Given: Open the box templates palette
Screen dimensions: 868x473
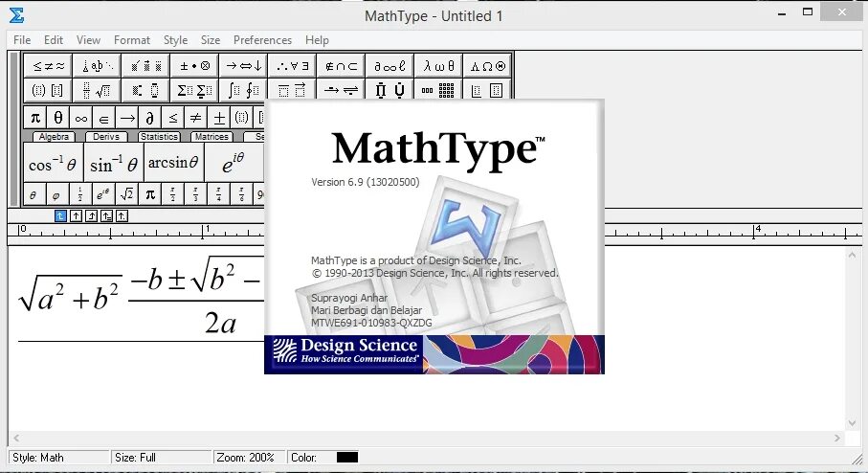Looking at the screenshot, I should click(x=487, y=90).
